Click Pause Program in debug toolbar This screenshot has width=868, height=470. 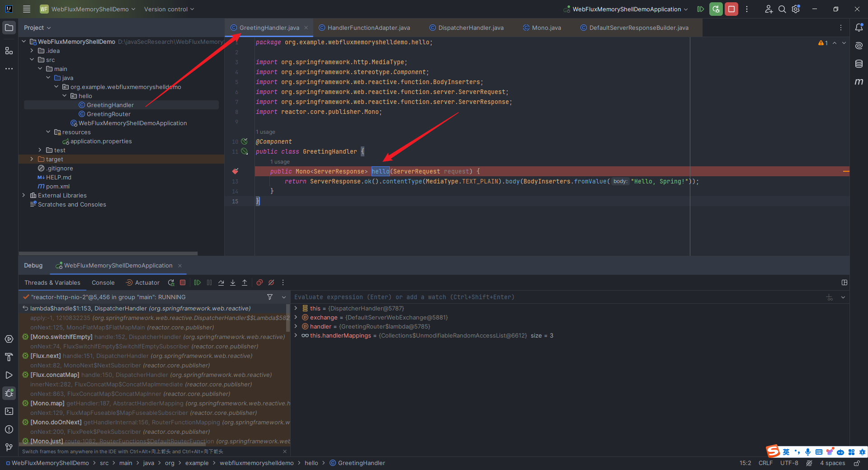pos(209,282)
